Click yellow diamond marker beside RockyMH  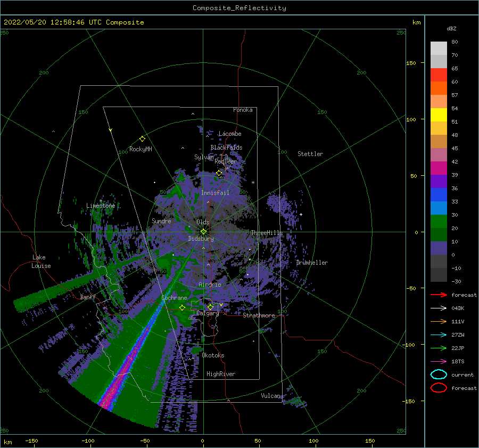click(142, 139)
